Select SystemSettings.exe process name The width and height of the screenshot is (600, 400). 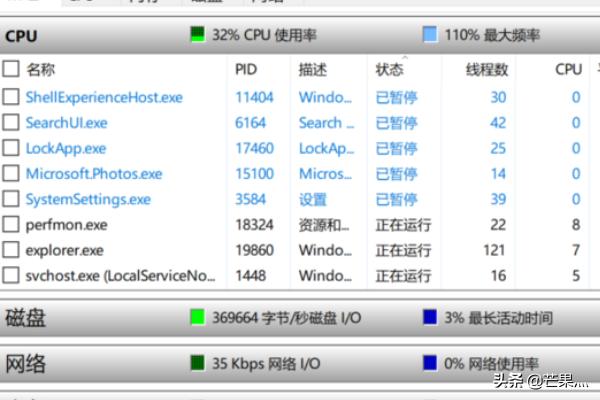click(88, 199)
